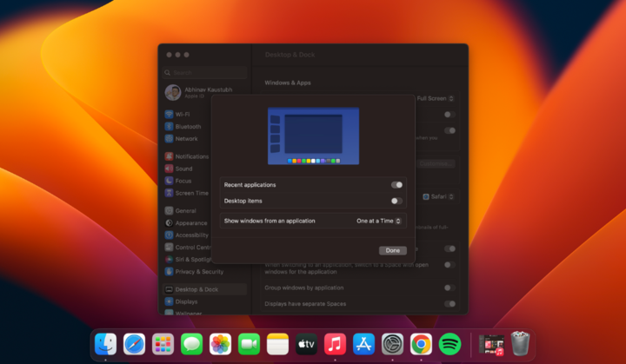The image size is (626, 364).
Task: Open Abhinav Kaustubh Apple ID profile
Action: point(199,93)
